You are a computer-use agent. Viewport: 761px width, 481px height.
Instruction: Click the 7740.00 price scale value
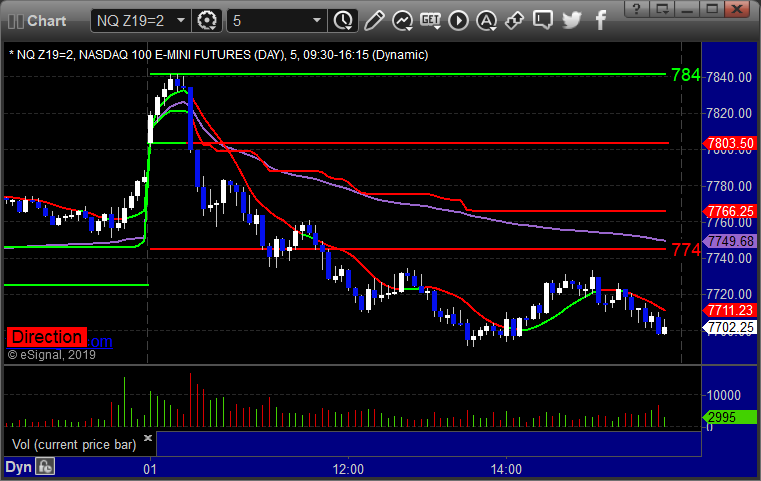729,258
